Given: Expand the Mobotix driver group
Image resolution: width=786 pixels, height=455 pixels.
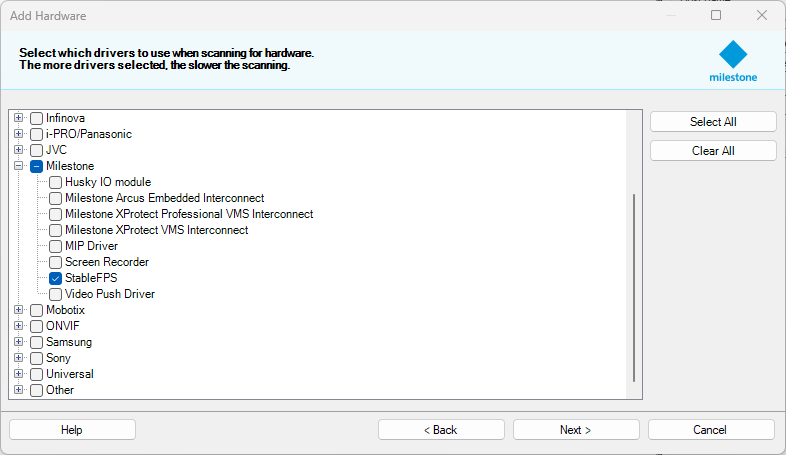Looking at the screenshot, I should point(18,310).
